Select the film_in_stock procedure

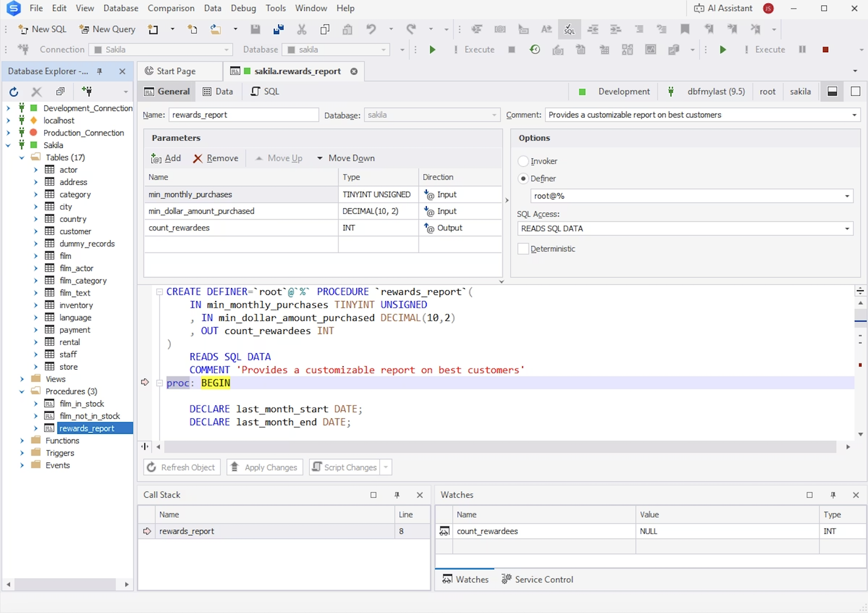click(x=82, y=404)
